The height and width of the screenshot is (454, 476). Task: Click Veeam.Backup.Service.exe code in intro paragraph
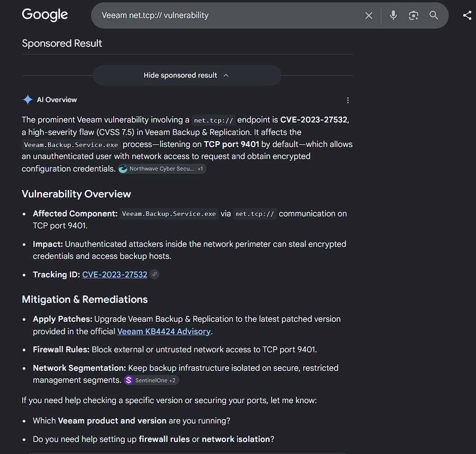tap(71, 145)
